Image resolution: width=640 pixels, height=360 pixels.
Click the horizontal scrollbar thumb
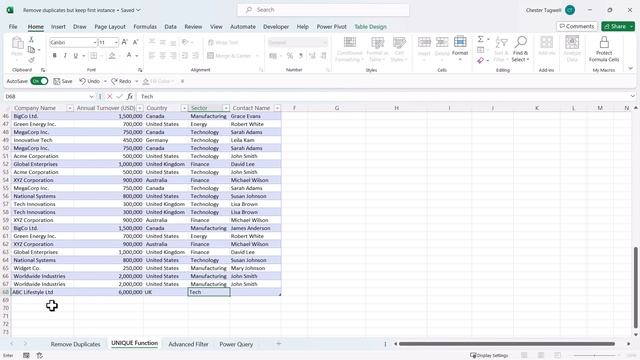click(507, 344)
